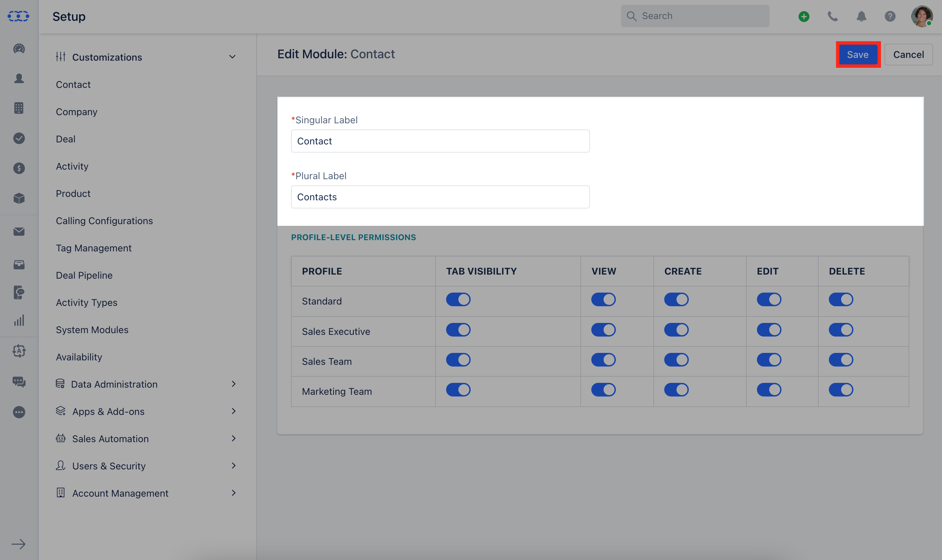Expand the Sales Automation section
The height and width of the screenshot is (560, 942).
point(234,438)
